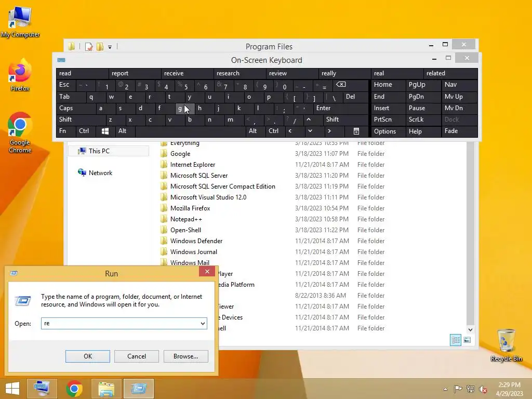Viewport: 532px width, 399px height.
Task: Launch Firefox from the desktop icon
Action: tap(20, 75)
